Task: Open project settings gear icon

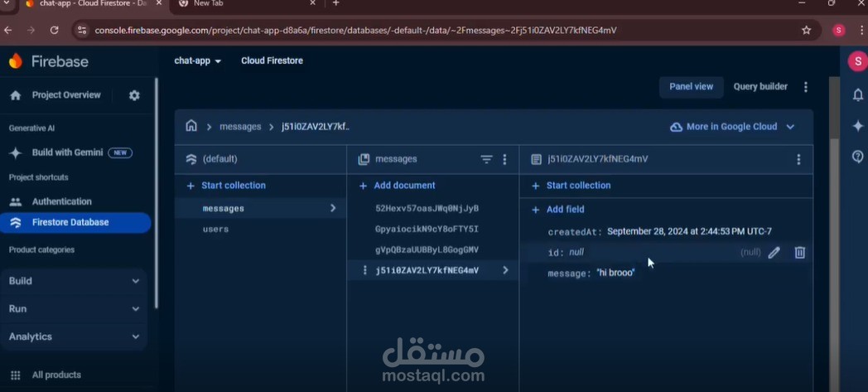Action: click(134, 95)
